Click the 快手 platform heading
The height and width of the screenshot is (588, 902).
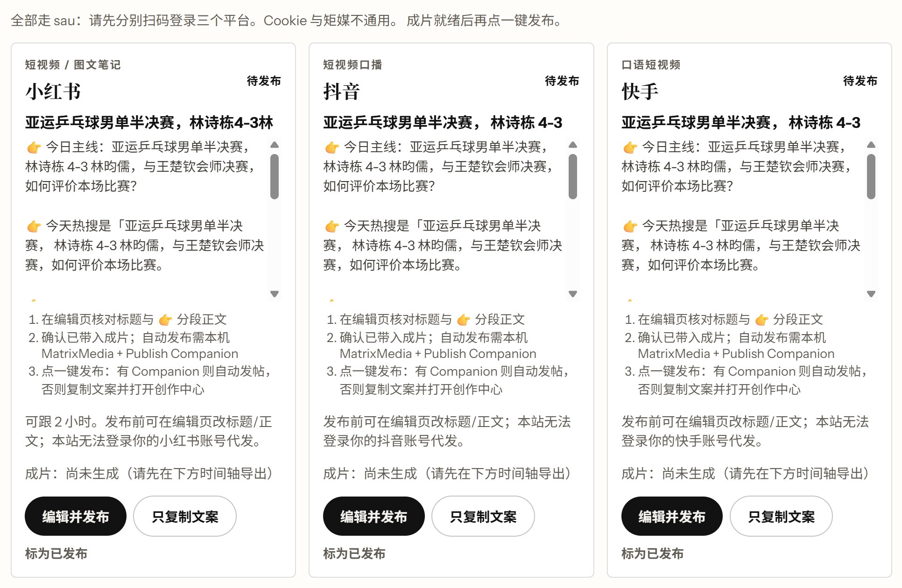coord(640,91)
